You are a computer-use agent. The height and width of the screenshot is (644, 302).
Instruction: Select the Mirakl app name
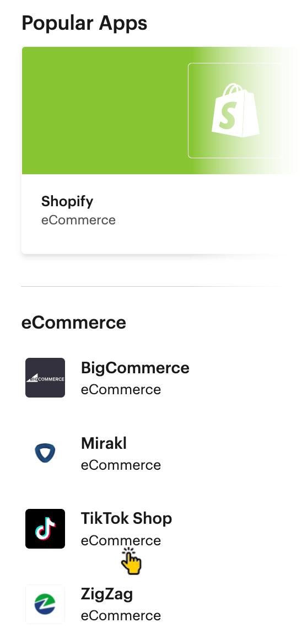tap(104, 443)
